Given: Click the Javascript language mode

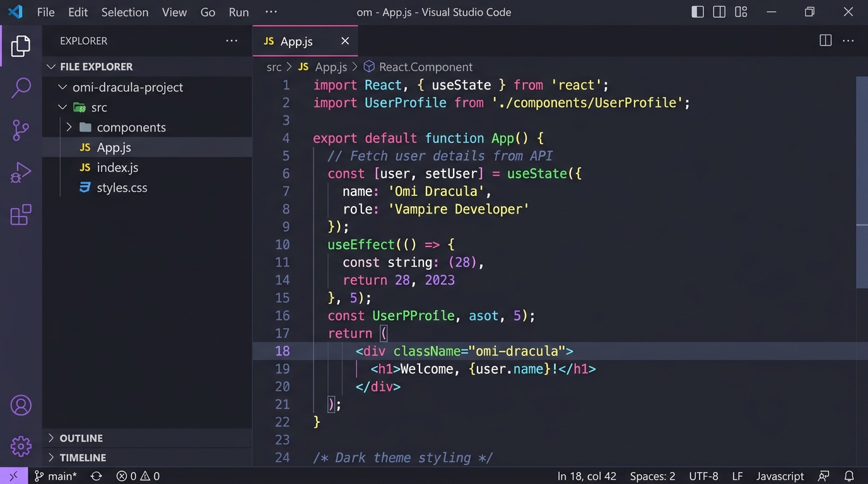Looking at the screenshot, I should click(x=780, y=476).
